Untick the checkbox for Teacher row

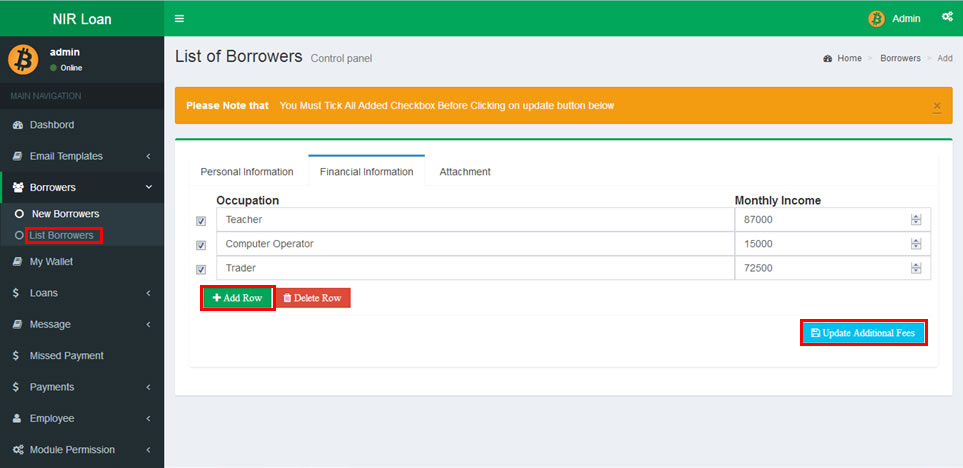point(201,221)
